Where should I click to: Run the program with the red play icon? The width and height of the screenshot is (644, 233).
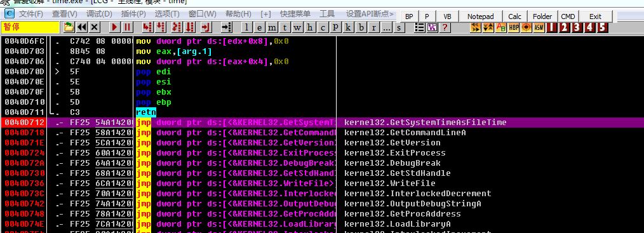(114, 27)
